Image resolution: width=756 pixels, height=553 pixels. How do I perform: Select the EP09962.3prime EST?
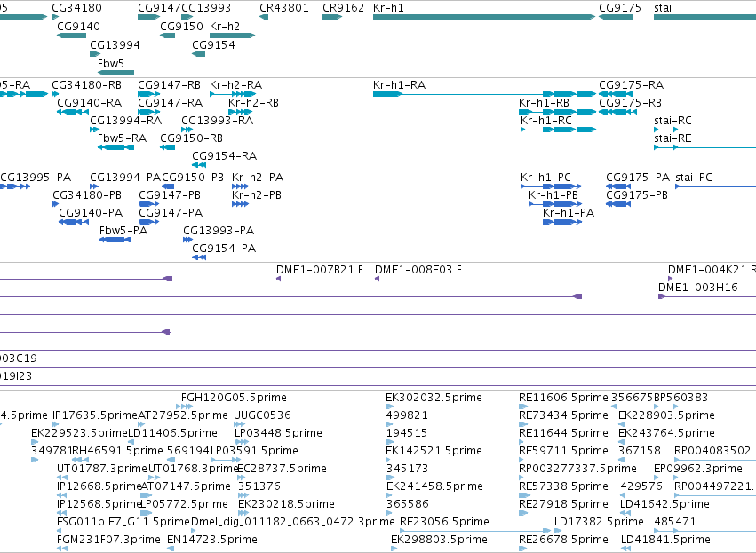point(704,478)
